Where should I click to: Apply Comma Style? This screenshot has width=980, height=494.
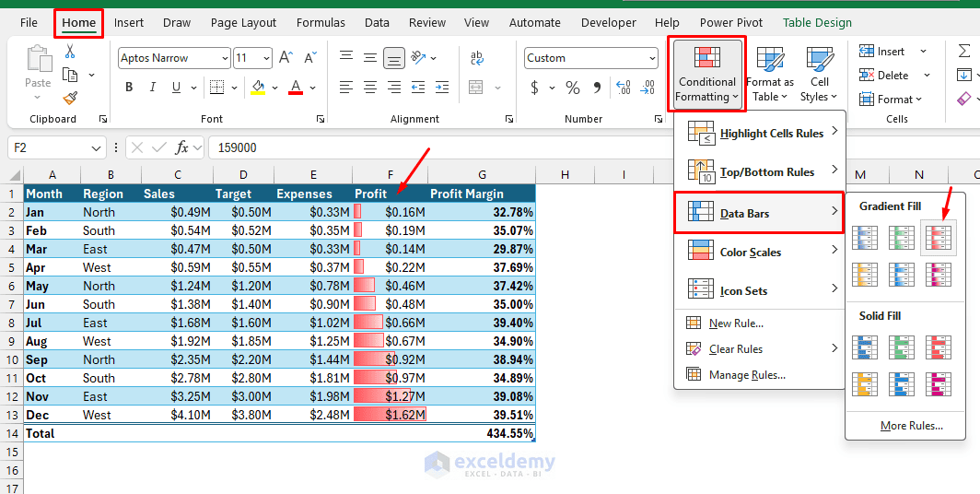tap(597, 87)
